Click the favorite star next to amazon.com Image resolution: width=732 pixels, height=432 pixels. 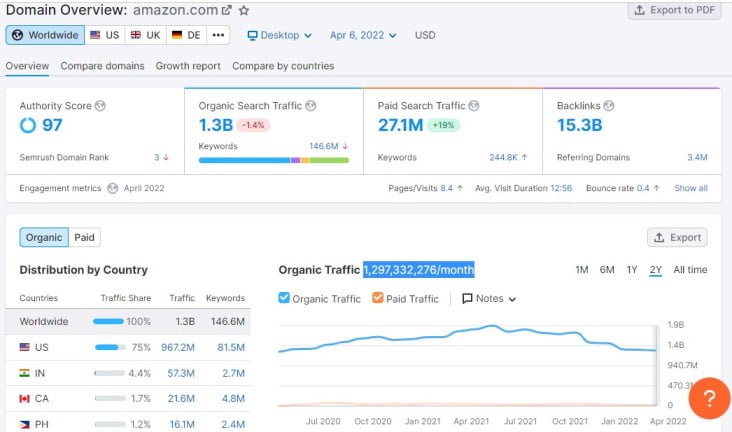[x=244, y=10]
